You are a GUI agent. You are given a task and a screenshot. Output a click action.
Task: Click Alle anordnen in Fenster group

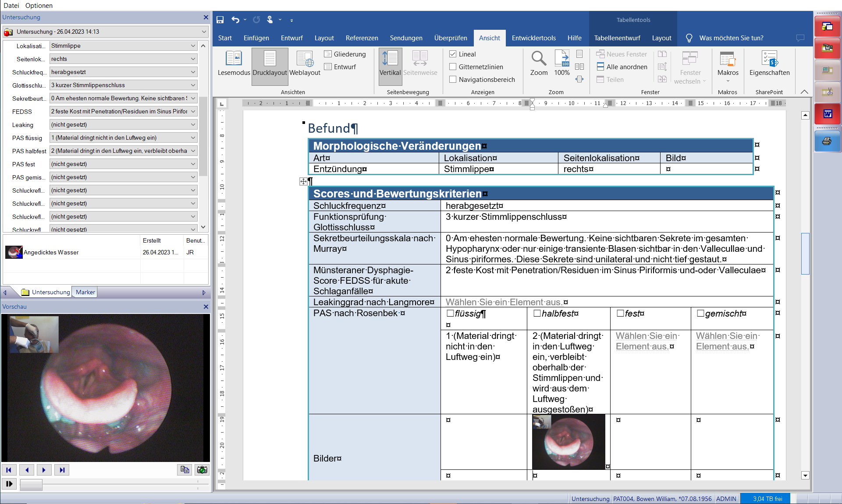622,67
